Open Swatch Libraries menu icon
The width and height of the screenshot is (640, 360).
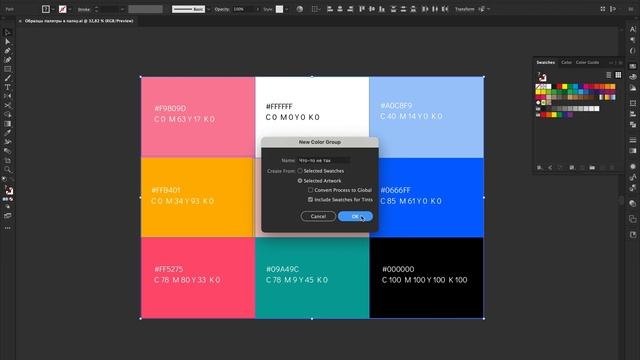tap(540, 168)
